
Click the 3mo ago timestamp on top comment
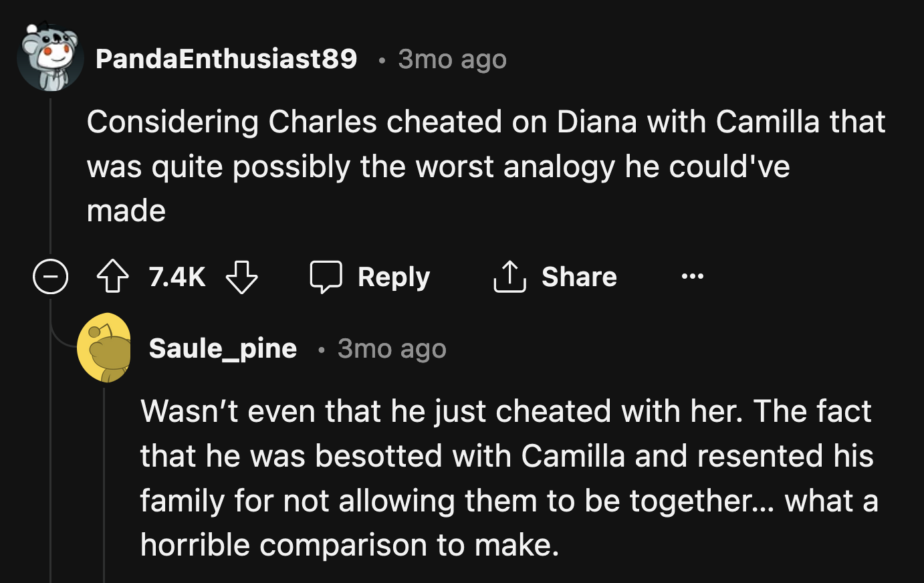(x=452, y=59)
